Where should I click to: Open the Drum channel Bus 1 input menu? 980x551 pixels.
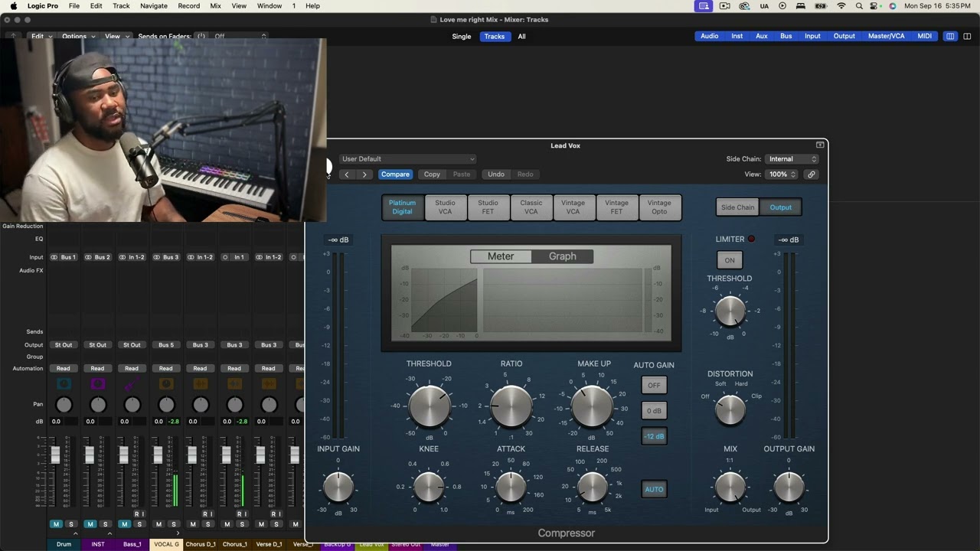click(x=68, y=257)
